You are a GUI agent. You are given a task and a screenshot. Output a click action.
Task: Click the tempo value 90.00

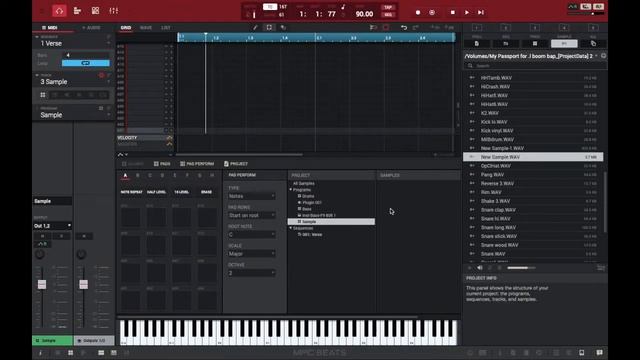364,14
